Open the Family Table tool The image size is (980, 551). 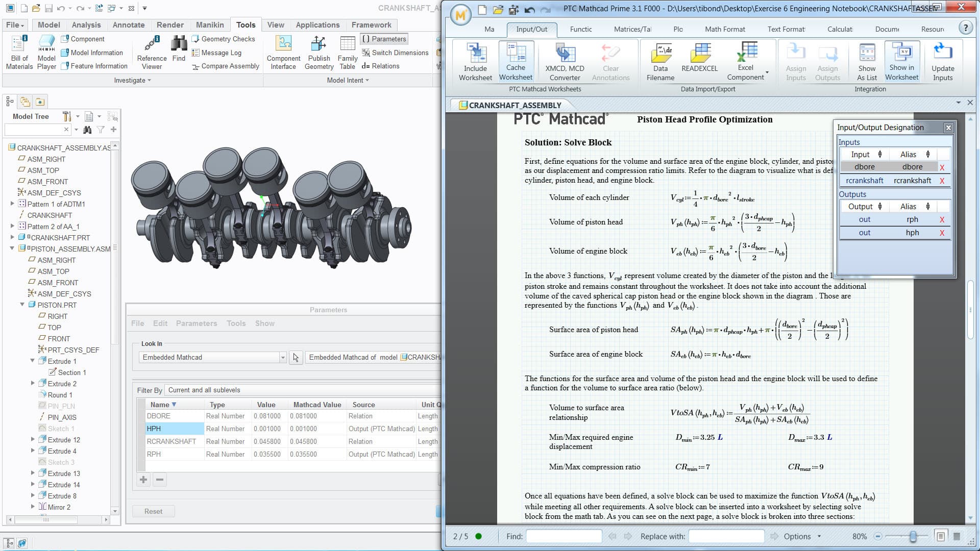pyautogui.click(x=348, y=51)
